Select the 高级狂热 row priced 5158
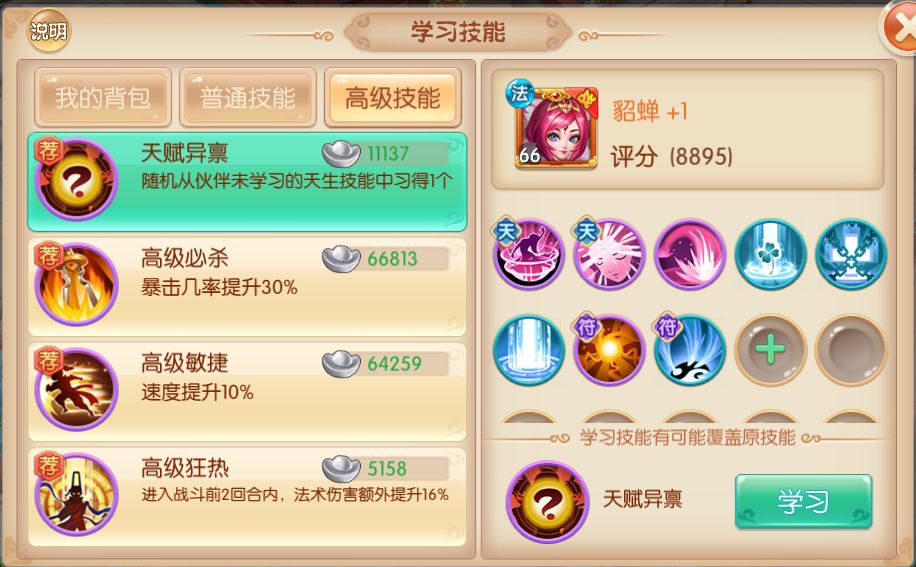The width and height of the screenshot is (916, 567). 247,496
